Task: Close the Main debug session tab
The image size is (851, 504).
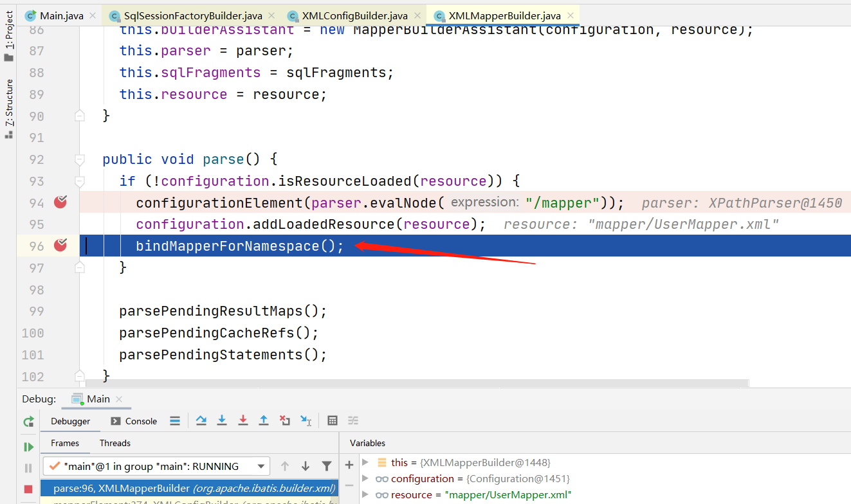Action: pyautogui.click(x=119, y=399)
